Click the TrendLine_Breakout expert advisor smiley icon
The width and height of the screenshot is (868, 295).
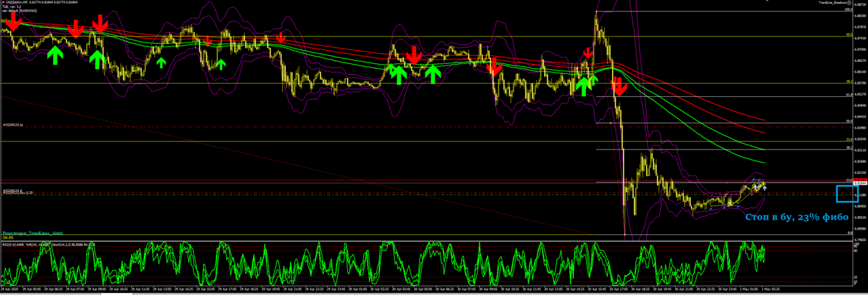click(x=849, y=3)
